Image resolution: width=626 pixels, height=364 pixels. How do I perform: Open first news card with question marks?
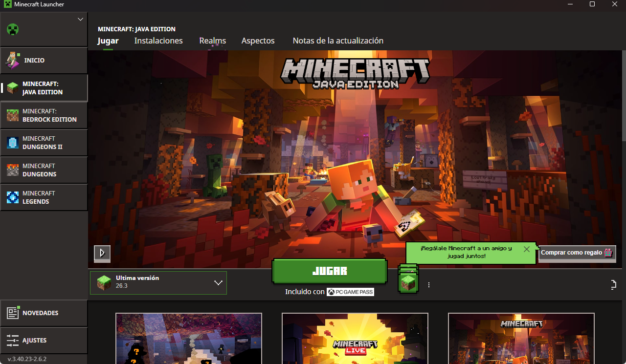[189, 339]
